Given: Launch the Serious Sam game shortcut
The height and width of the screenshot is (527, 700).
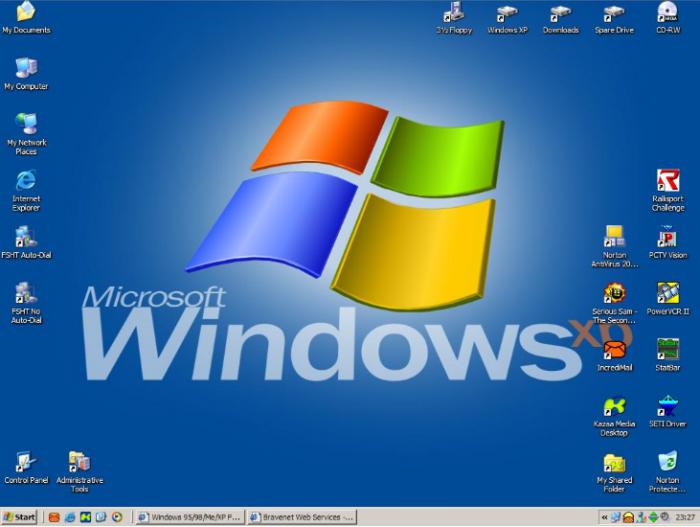Looking at the screenshot, I should click(x=614, y=303).
